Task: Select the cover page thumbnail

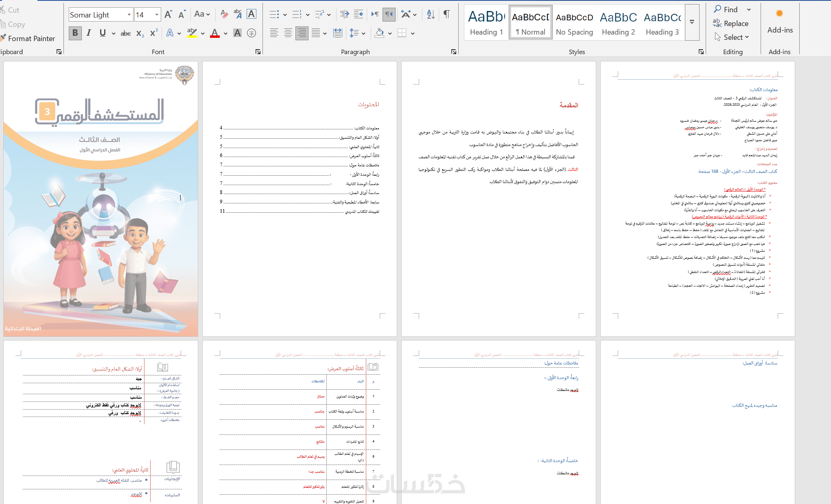Action: coord(101,199)
